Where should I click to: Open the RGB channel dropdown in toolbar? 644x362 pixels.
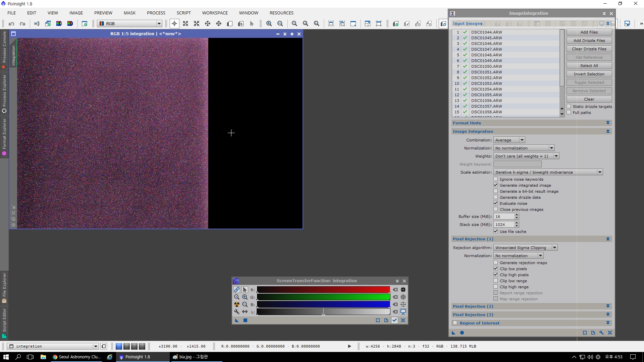tap(130, 24)
